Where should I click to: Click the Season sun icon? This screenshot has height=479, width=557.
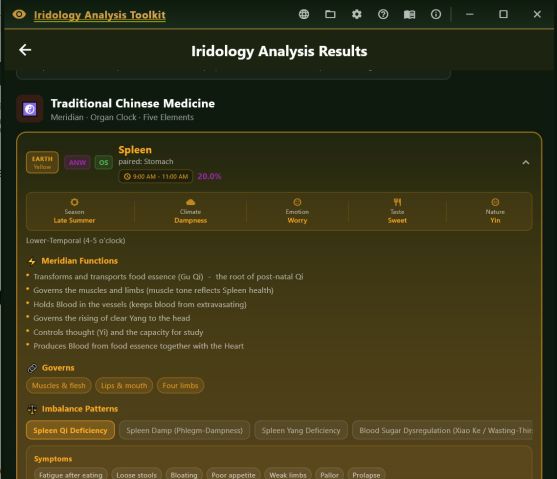pos(74,202)
